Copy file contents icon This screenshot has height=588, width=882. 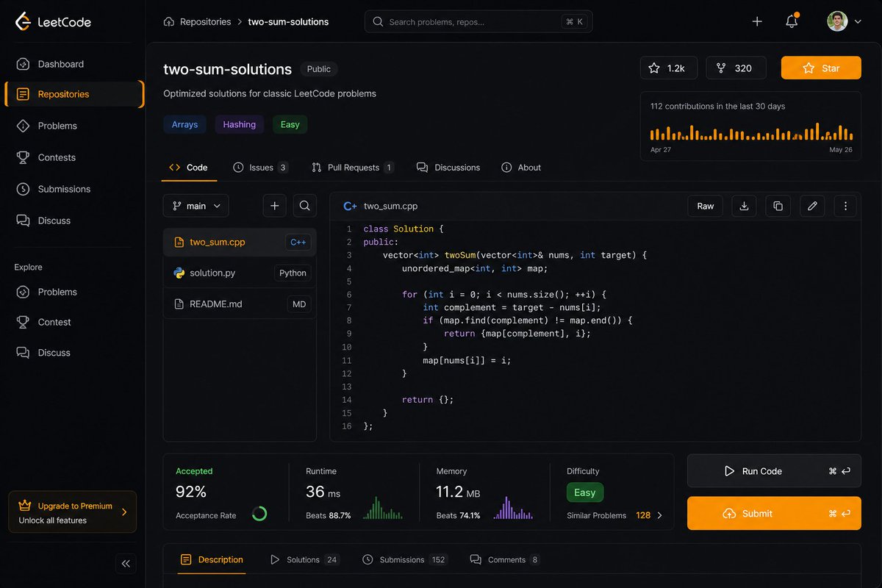[778, 206]
